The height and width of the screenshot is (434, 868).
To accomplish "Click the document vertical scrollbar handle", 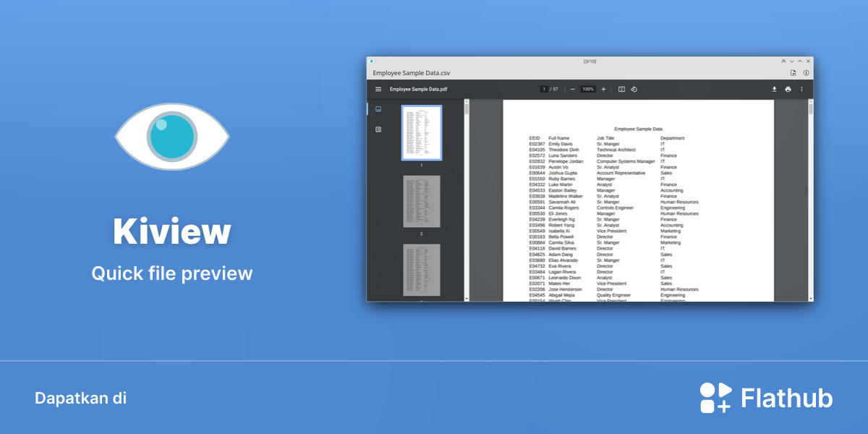I will point(811,109).
